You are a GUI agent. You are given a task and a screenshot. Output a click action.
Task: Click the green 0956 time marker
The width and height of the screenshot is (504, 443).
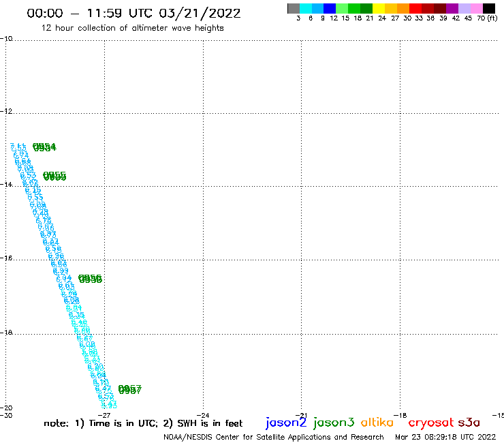tap(90, 279)
